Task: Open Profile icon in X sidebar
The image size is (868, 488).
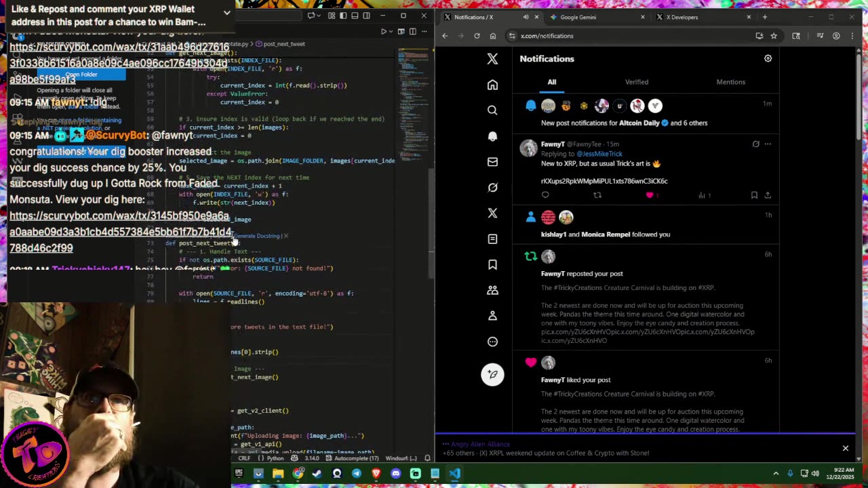Action: tap(492, 316)
